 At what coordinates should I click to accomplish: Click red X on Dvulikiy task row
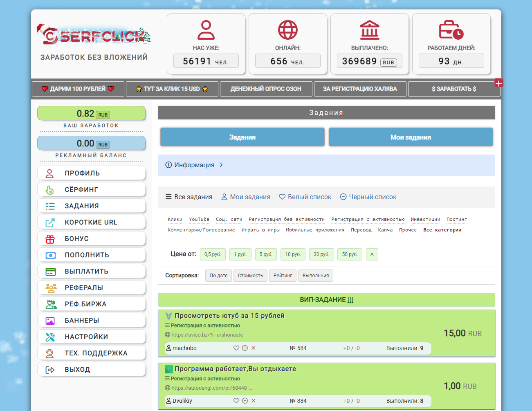[x=254, y=401]
